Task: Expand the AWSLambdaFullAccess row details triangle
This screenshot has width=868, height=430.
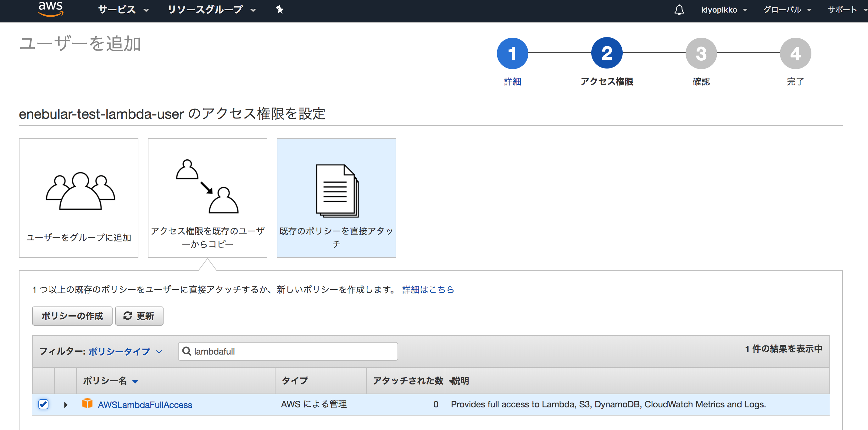Action: click(66, 405)
